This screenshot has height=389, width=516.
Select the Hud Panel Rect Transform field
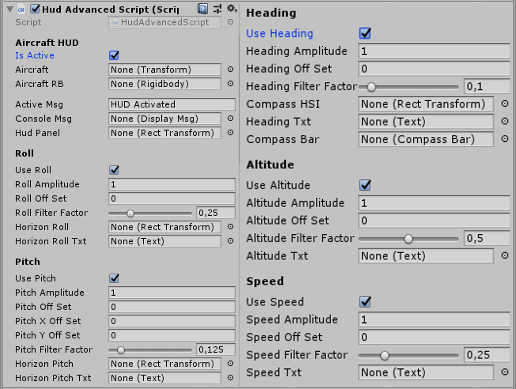pyautogui.click(x=164, y=133)
